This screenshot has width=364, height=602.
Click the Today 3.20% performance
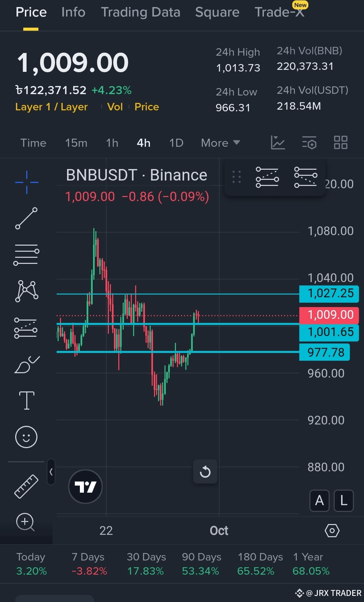pyautogui.click(x=31, y=564)
